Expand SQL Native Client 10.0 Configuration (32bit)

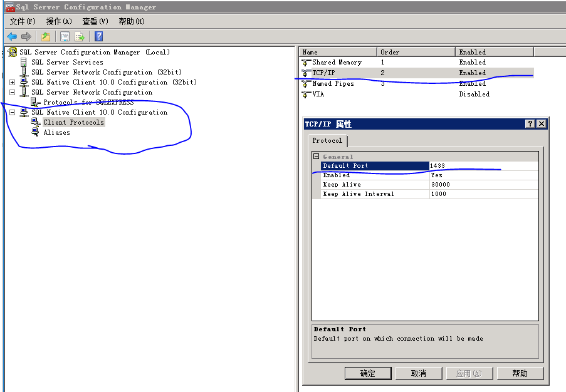(13, 82)
